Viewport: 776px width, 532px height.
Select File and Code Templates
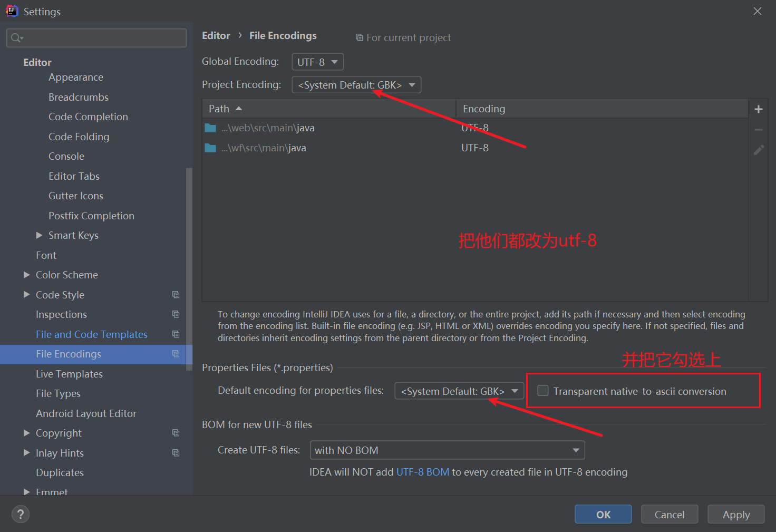point(92,334)
